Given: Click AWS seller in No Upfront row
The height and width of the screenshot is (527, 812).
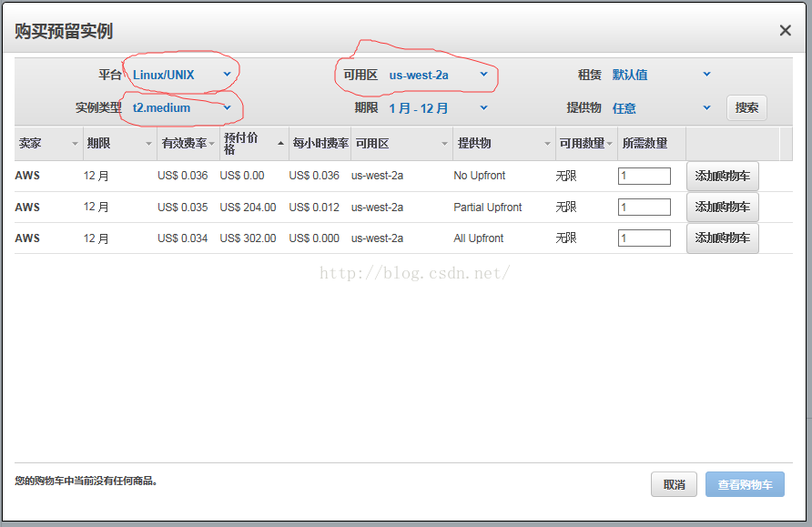Looking at the screenshot, I should click(x=27, y=176).
